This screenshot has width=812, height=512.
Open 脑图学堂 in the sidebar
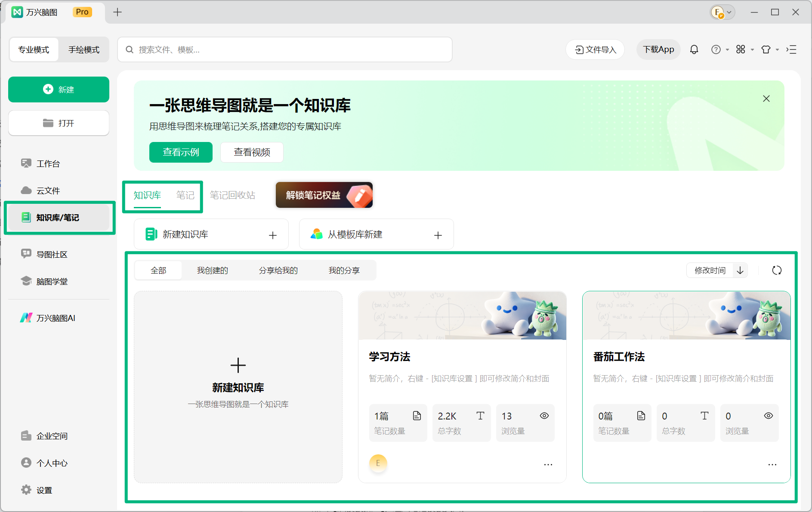[x=59, y=281]
